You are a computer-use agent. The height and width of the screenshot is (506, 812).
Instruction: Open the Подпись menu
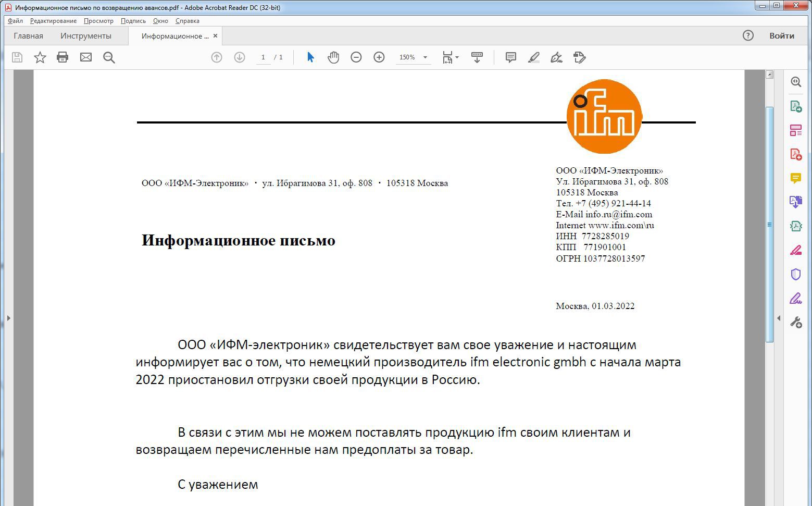pyautogui.click(x=133, y=21)
